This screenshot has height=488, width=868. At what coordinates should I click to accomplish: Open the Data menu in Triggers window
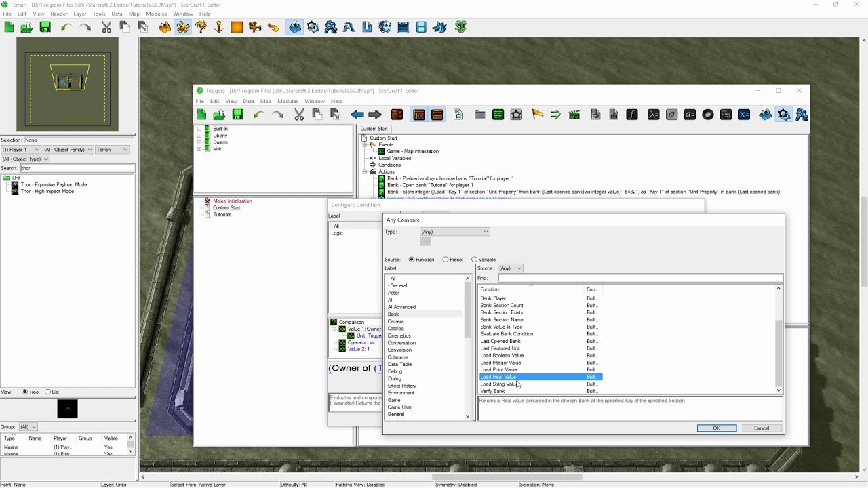[248, 102]
